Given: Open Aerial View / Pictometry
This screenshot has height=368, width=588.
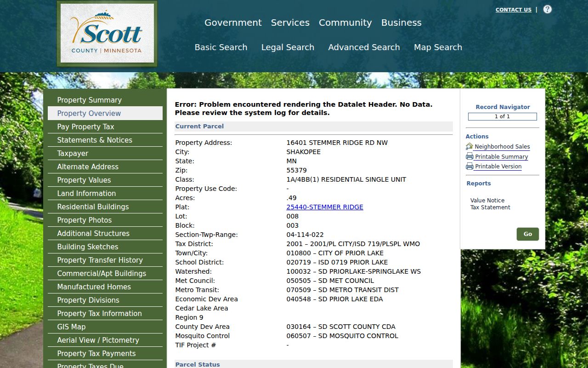Looking at the screenshot, I should tap(105, 340).
